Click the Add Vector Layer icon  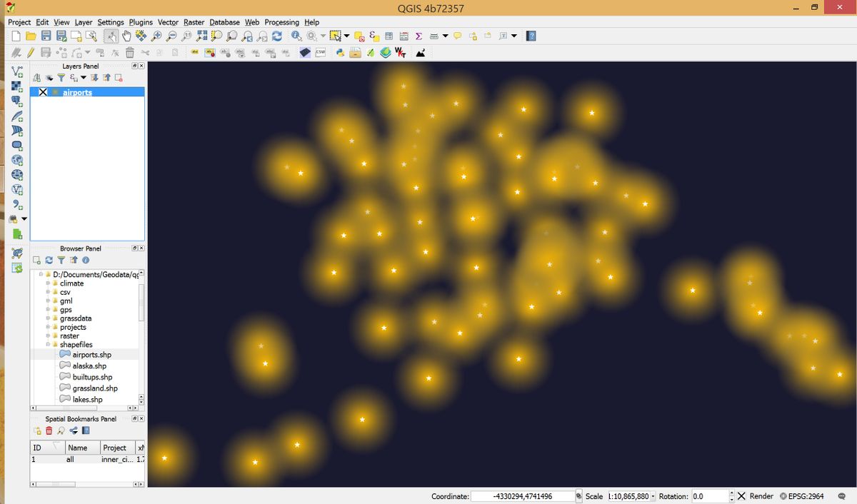tap(17, 71)
